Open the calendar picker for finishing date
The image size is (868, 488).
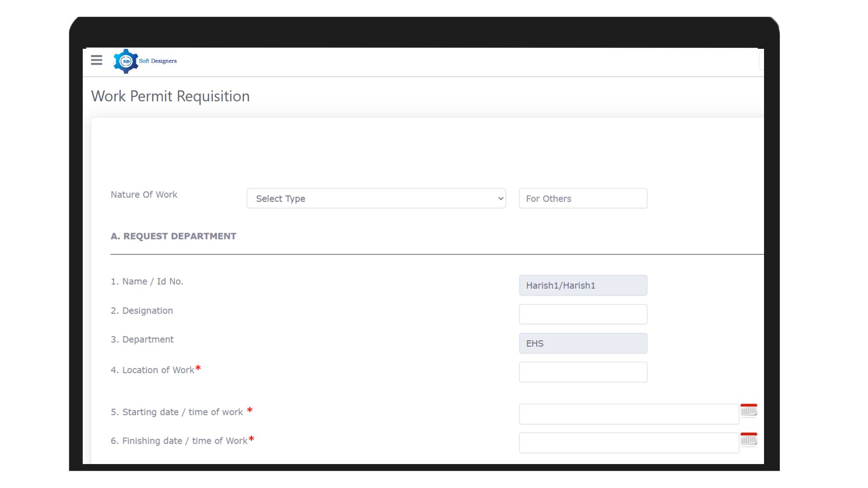750,439
